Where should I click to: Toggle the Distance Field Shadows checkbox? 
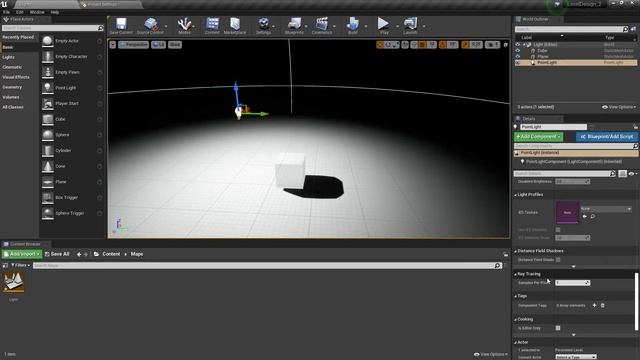[558, 260]
